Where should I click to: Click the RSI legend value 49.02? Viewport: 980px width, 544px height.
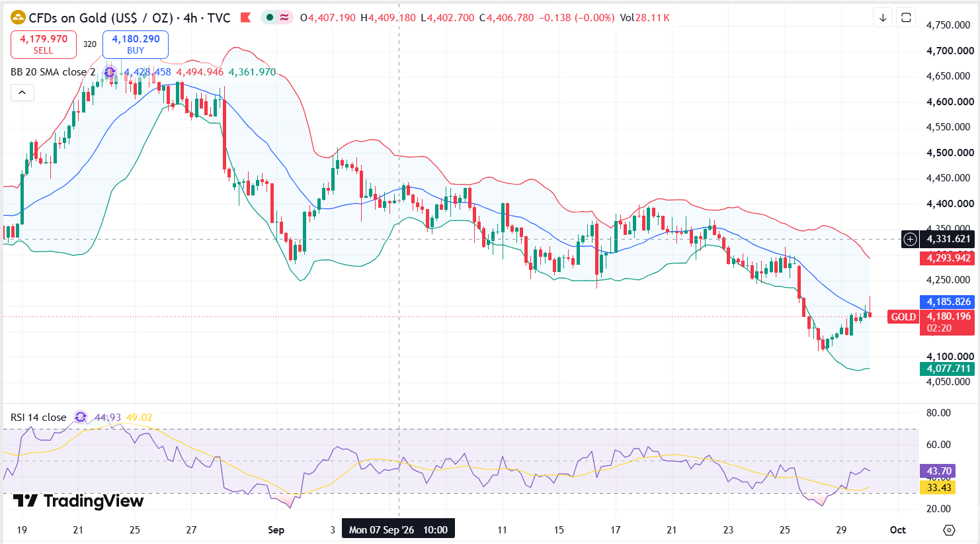pos(139,418)
